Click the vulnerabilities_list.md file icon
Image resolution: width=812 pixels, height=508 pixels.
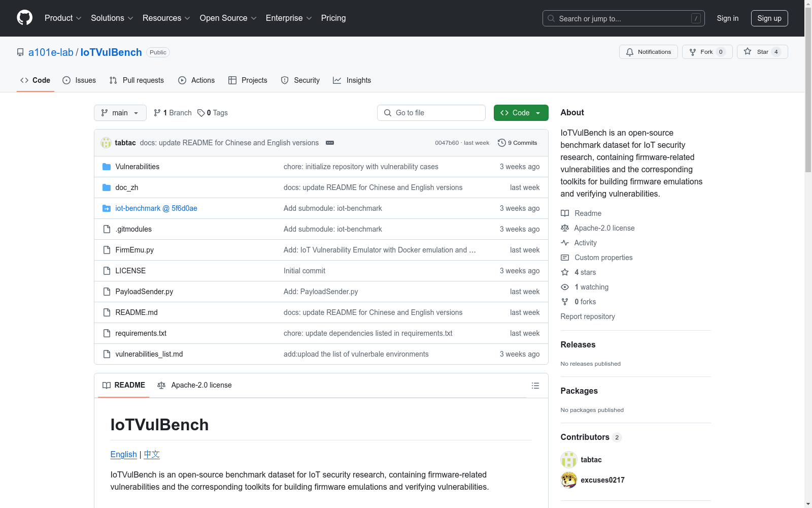[107, 354]
